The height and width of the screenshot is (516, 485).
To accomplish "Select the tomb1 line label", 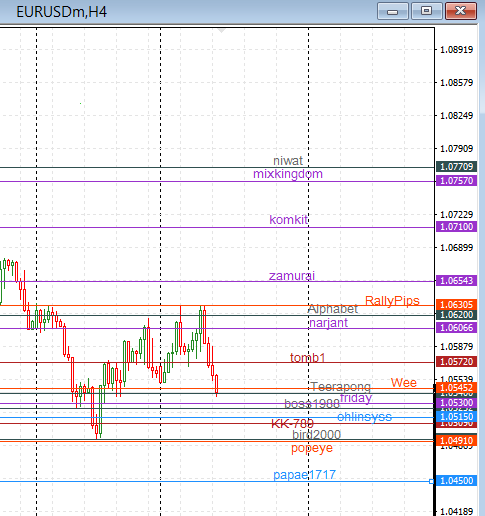I will (x=307, y=358).
